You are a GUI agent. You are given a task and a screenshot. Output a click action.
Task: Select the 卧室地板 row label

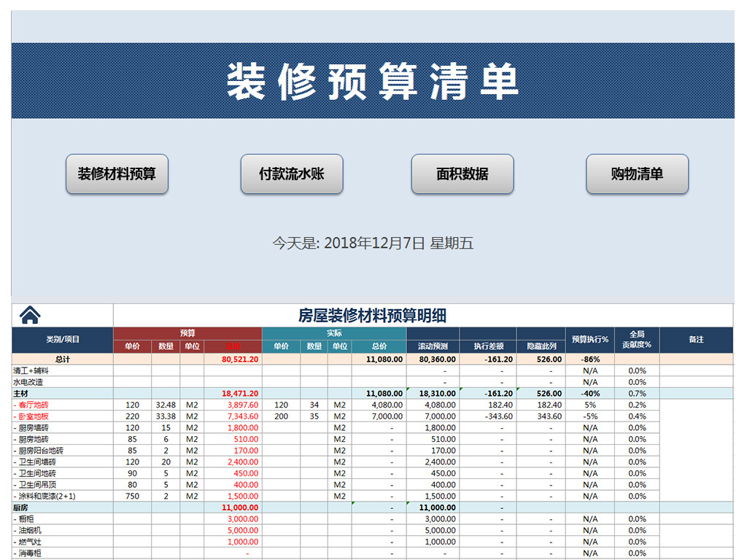pyautogui.click(x=35, y=416)
